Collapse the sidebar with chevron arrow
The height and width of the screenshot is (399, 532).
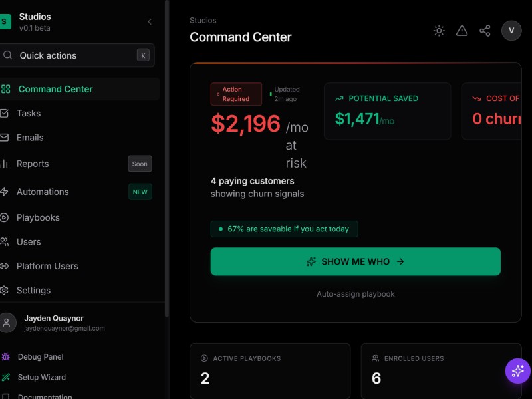[150, 22]
